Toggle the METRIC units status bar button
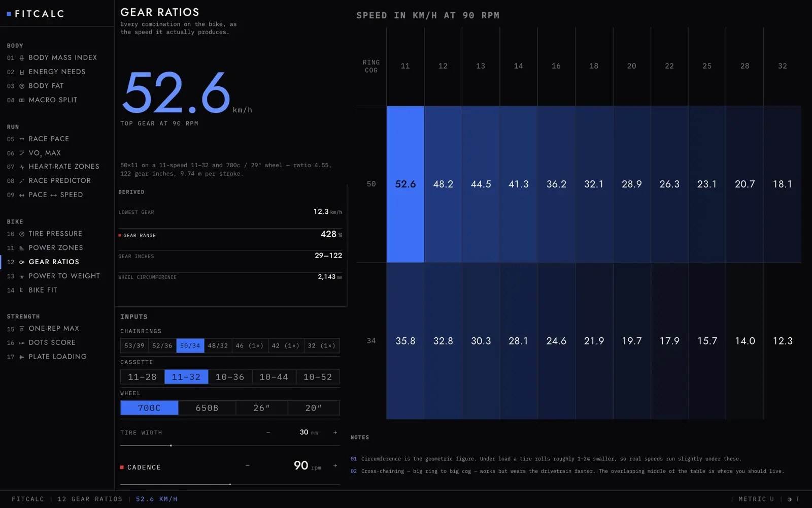 click(756, 499)
